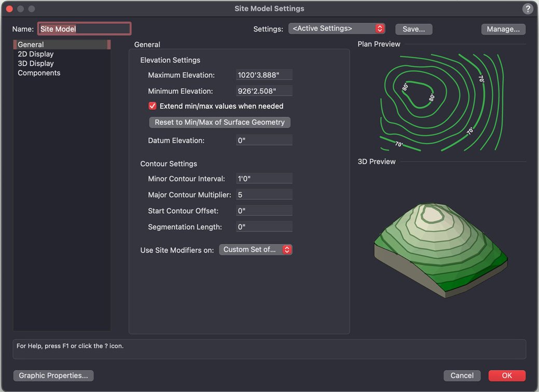Click the 3D Preview terrain thumbnail
Viewport: 539px width, 392px height.
(440, 249)
